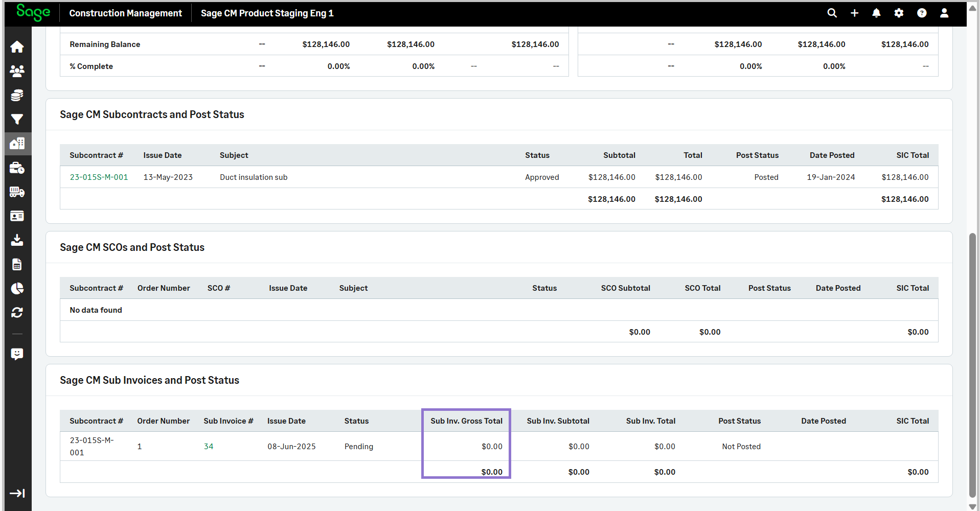The height and width of the screenshot is (511, 980).
Task: Click SCO Subtotal column header
Action: tap(626, 288)
